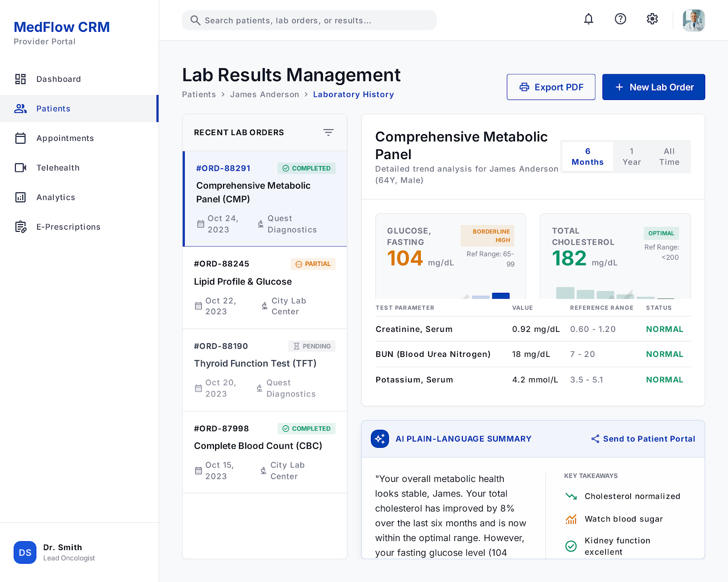Click in the search patients field
Screen dimensions: 728x582
click(x=309, y=20)
